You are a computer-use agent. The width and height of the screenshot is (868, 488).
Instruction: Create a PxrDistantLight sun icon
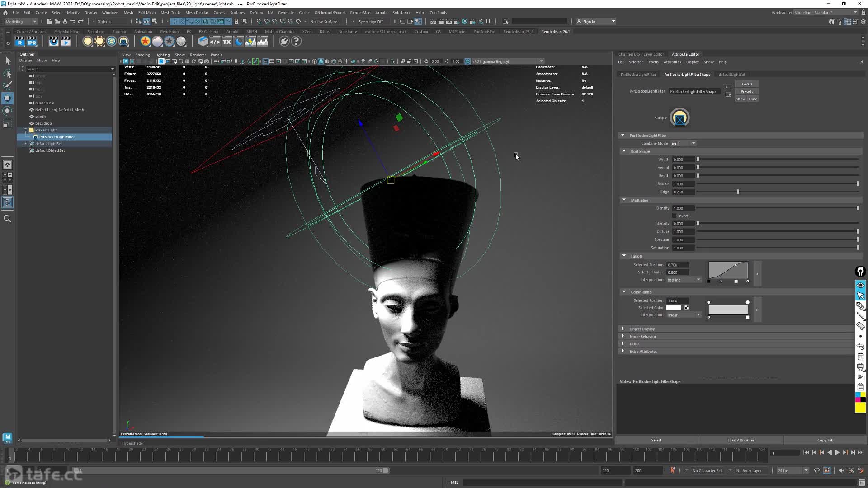click(99, 41)
